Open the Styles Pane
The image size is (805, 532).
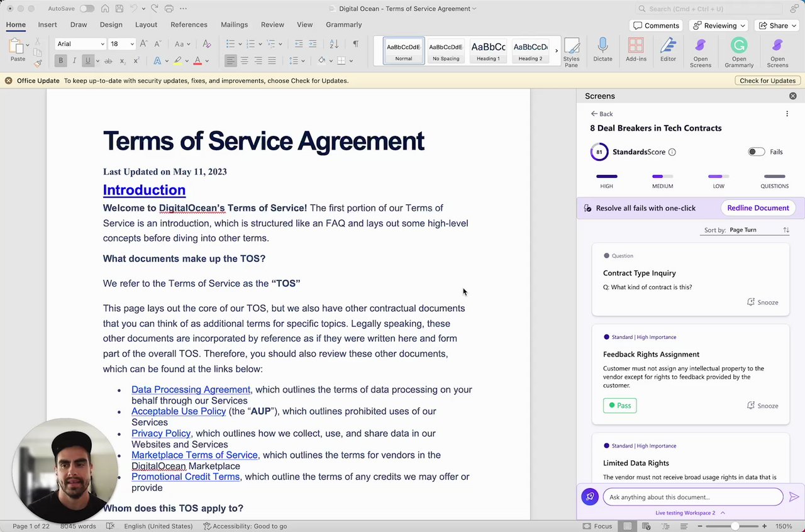tap(571, 51)
